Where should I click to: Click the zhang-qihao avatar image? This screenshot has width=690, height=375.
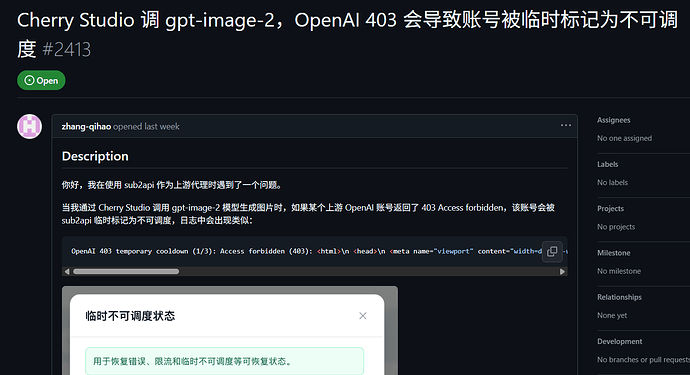pyautogui.click(x=29, y=126)
